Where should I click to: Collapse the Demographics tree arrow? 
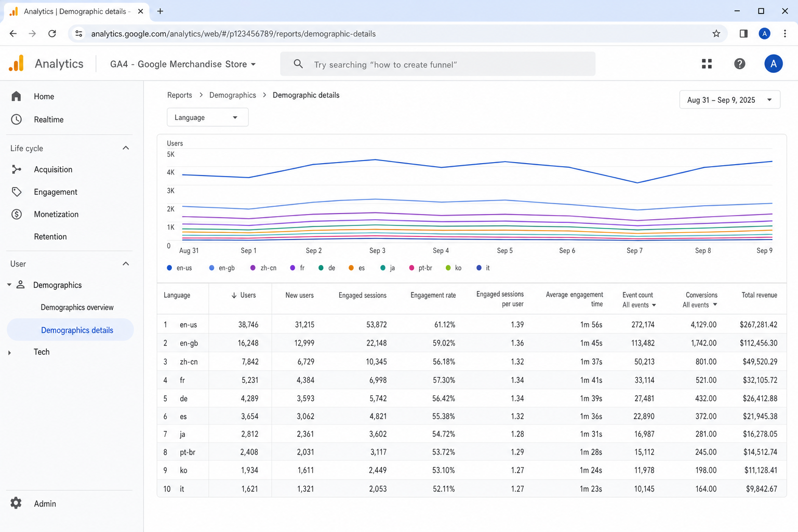coord(9,285)
